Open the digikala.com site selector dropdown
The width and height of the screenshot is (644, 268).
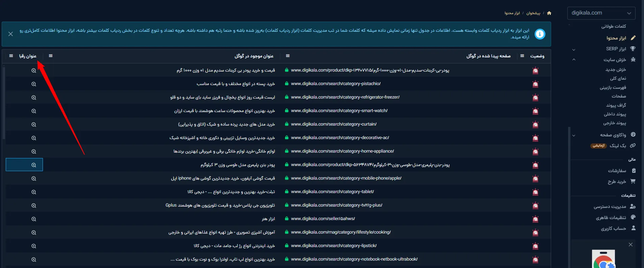point(601,13)
